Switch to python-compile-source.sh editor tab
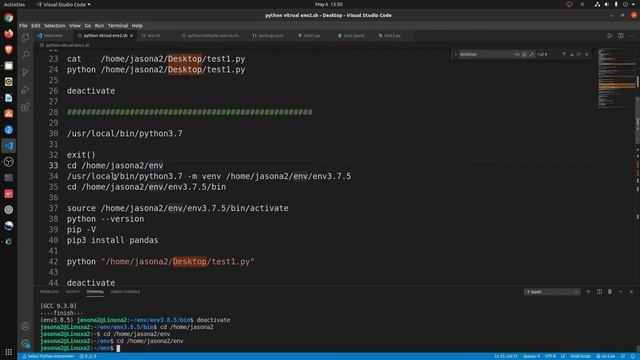 click(x=210, y=36)
